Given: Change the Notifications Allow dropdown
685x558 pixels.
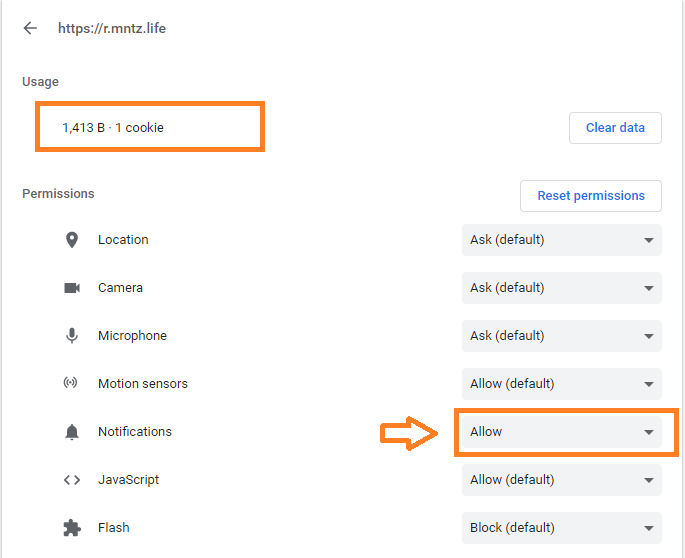Looking at the screenshot, I should tap(562, 432).
